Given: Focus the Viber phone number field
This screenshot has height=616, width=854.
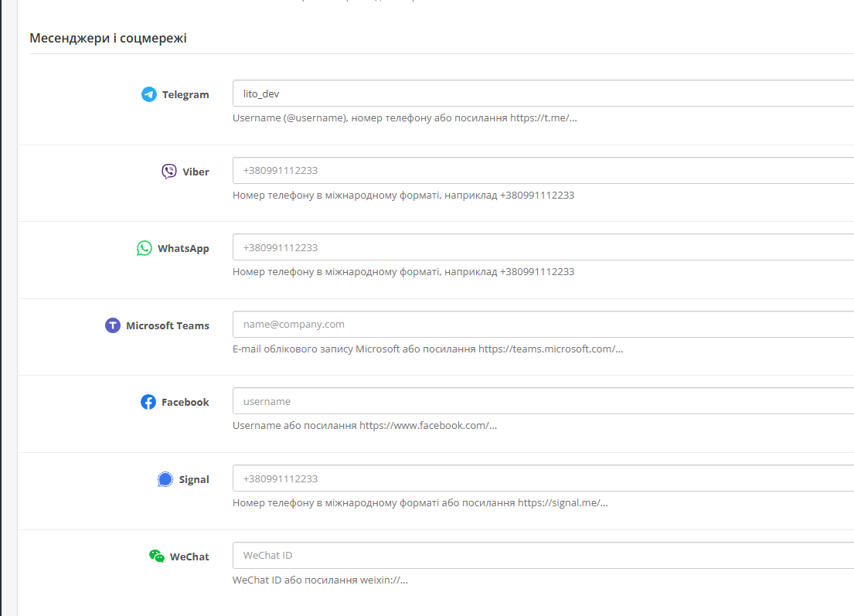Looking at the screenshot, I should pyautogui.click(x=543, y=171).
